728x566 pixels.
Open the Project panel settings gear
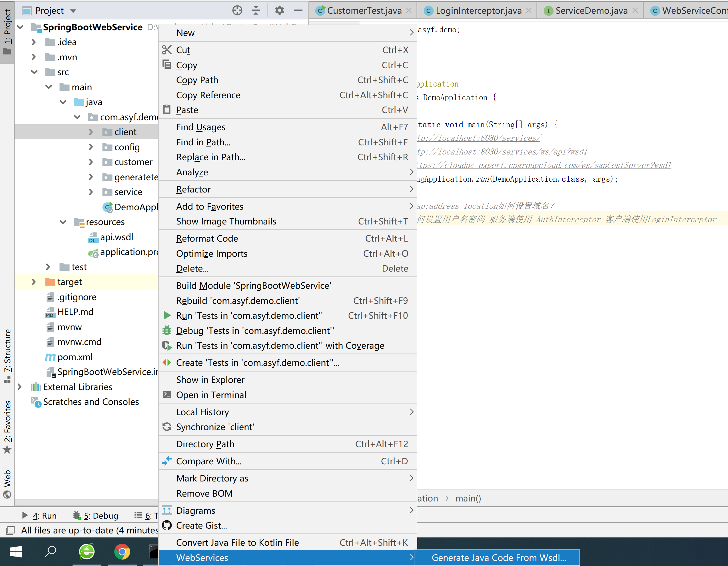279,10
